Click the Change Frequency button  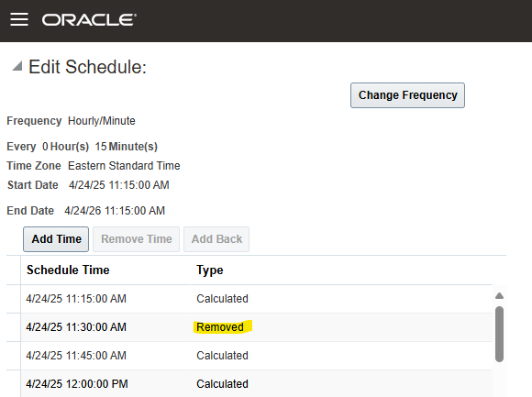click(407, 95)
